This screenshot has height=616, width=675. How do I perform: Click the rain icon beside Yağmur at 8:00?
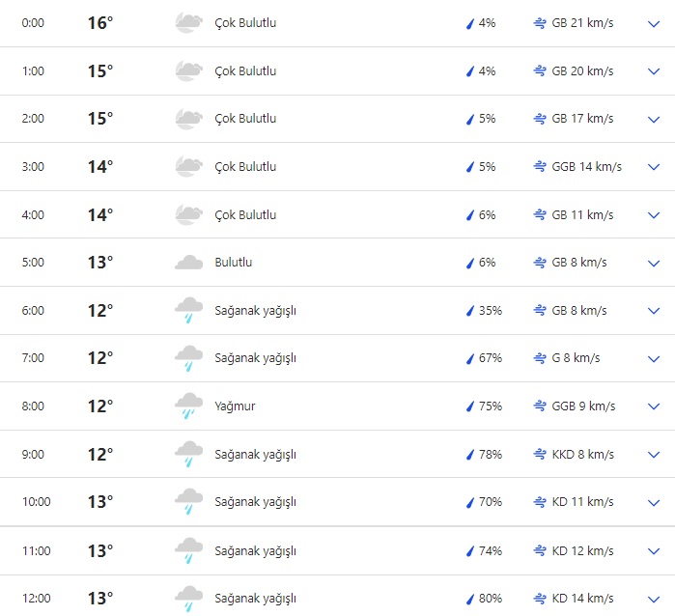188,406
